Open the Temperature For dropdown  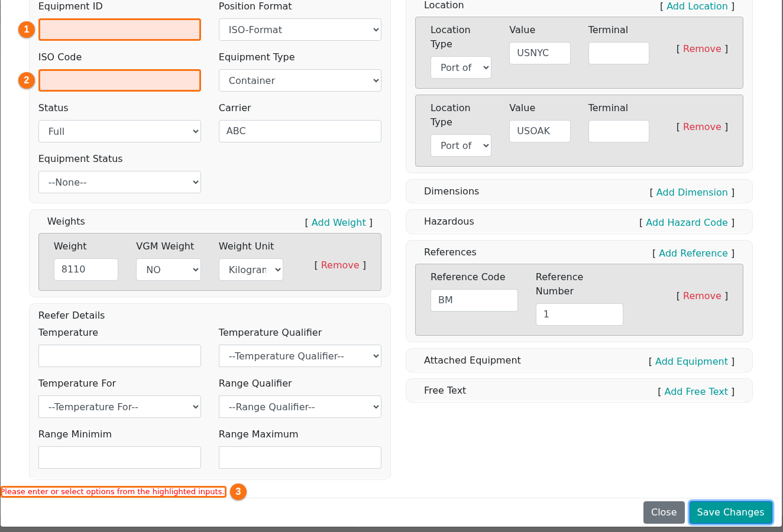[119, 407]
